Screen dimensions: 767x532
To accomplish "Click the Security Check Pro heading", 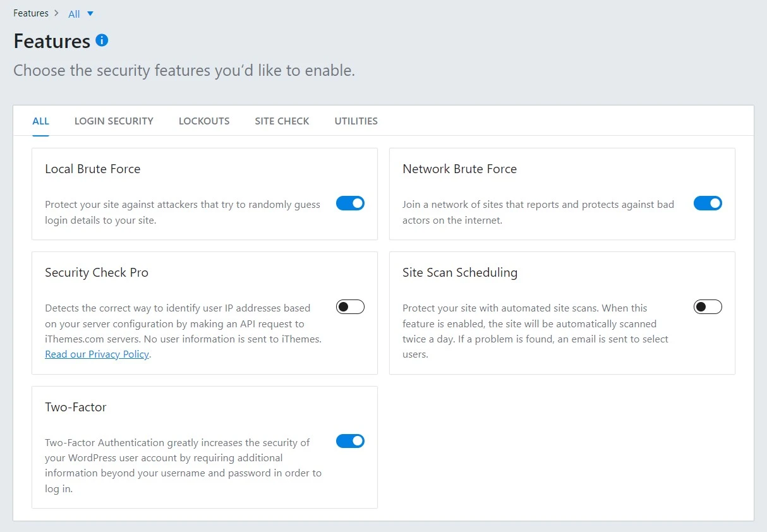I will click(97, 272).
